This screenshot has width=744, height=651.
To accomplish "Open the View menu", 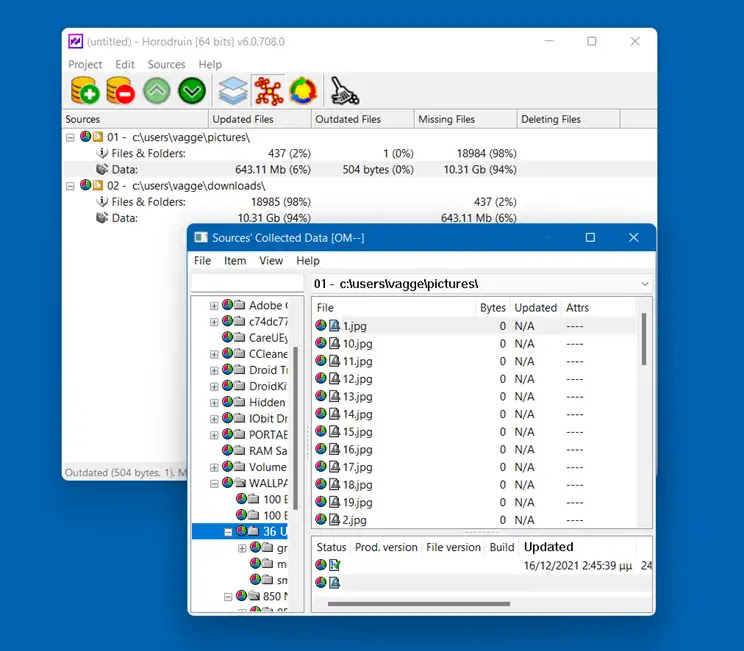I will point(271,260).
